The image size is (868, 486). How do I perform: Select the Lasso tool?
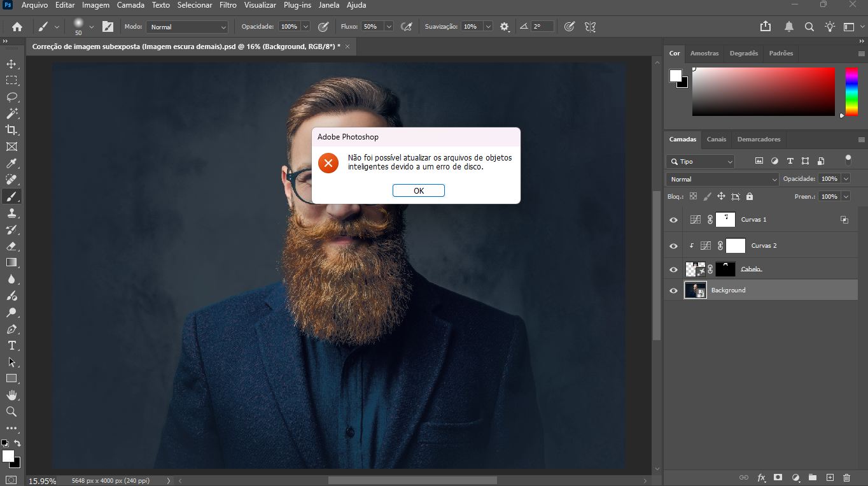(11, 97)
